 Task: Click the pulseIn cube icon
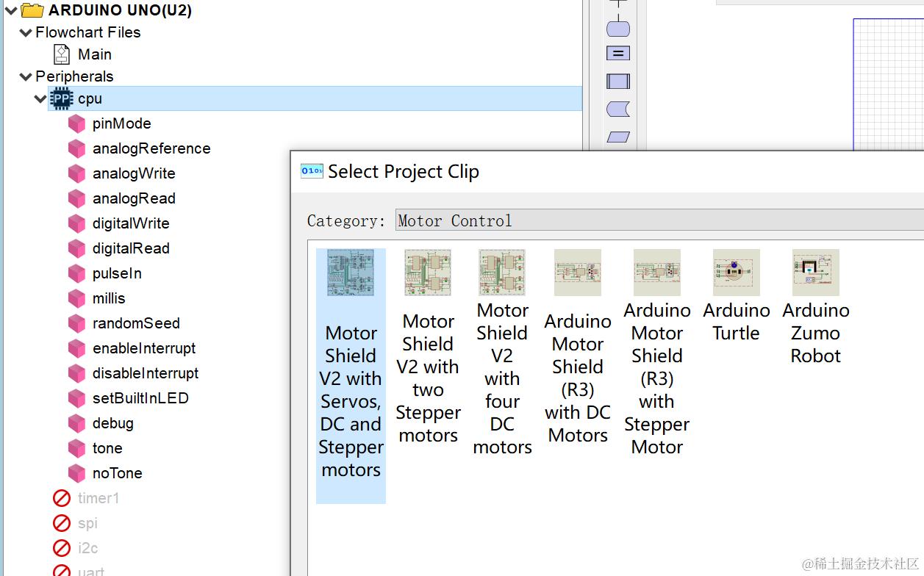click(x=77, y=274)
